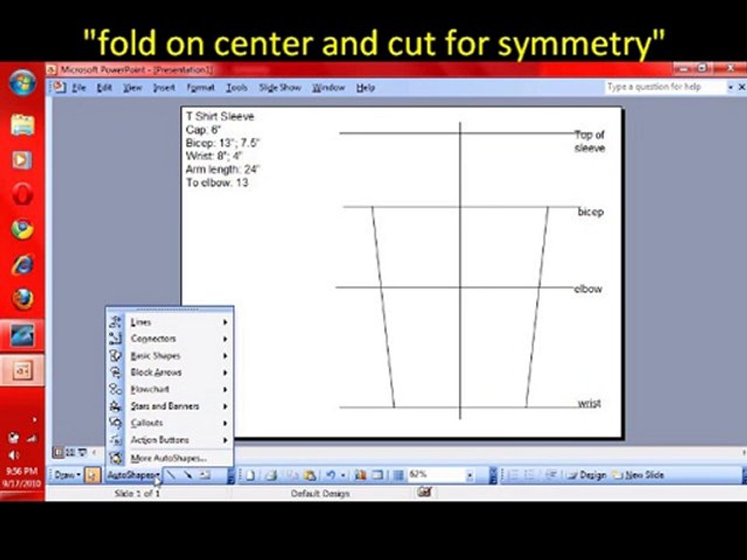Expand Stars and Banners submenu
Screen dimensions: 747x560
(x=170, y=406)
